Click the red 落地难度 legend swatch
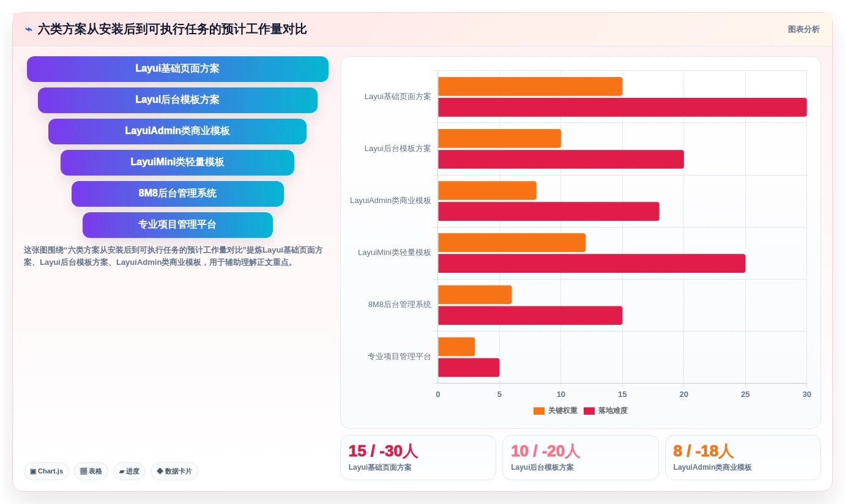This screenshot has height=504, width=845. (589, 411)
